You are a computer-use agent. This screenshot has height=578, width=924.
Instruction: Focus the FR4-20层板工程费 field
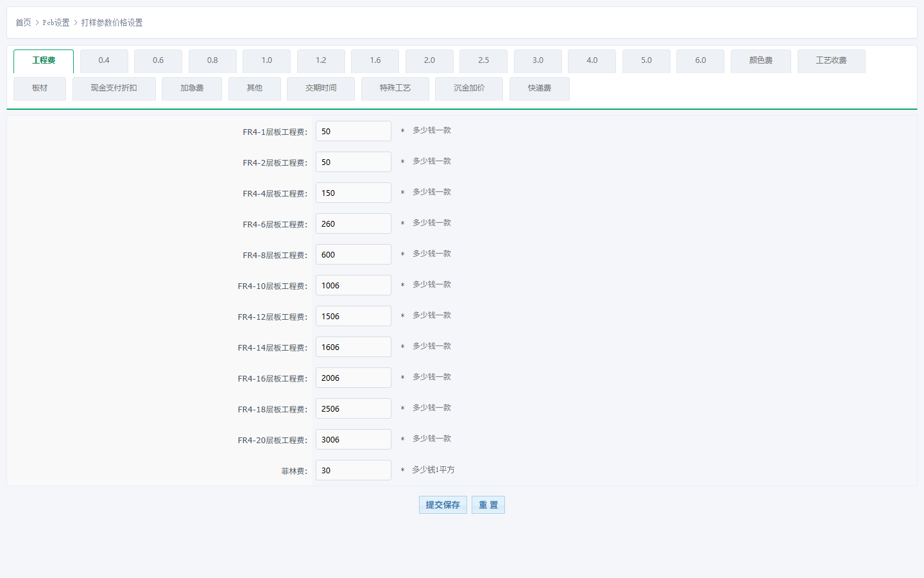coord(354,439)
